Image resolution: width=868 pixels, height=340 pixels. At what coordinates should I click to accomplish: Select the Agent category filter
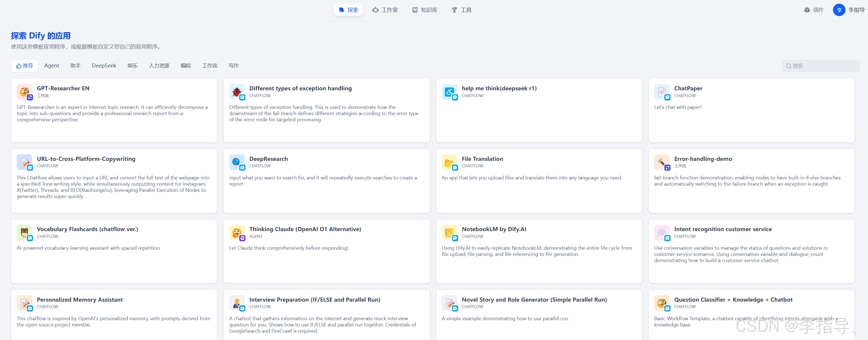point(52,66)
